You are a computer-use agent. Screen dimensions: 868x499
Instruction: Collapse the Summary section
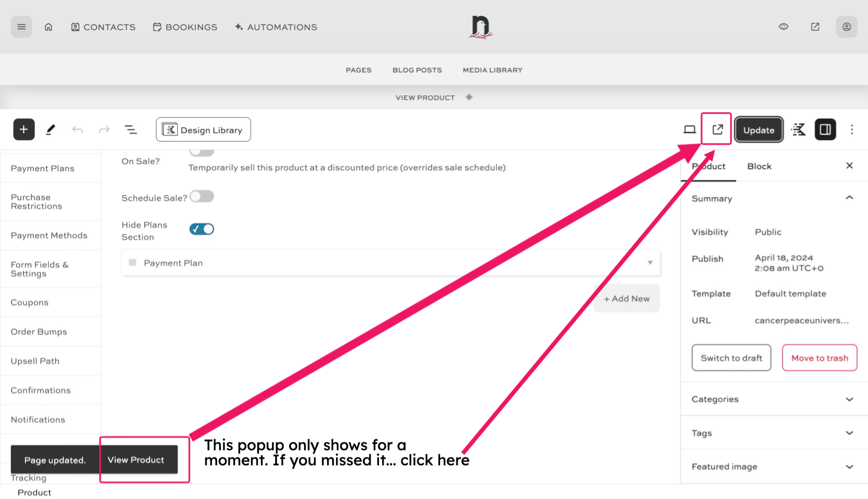849,198
